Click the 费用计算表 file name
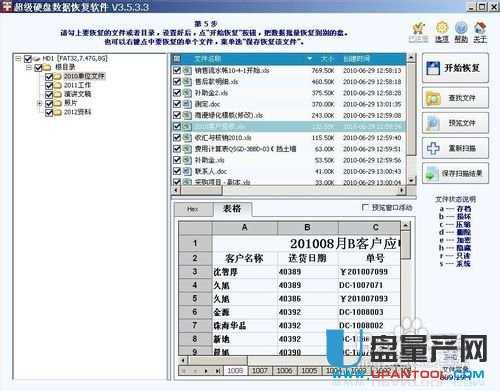Viewport: 500px width, 391px height. 245,149
